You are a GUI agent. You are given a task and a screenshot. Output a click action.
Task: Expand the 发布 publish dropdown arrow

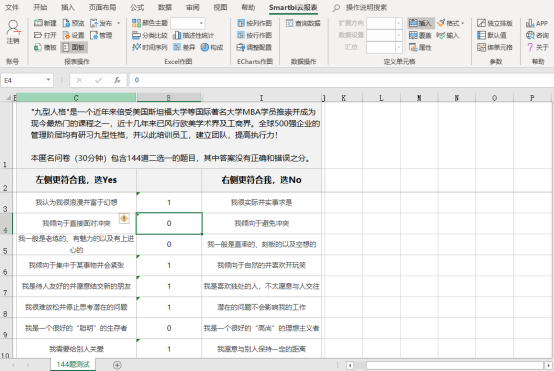click(x=119, y=23)
